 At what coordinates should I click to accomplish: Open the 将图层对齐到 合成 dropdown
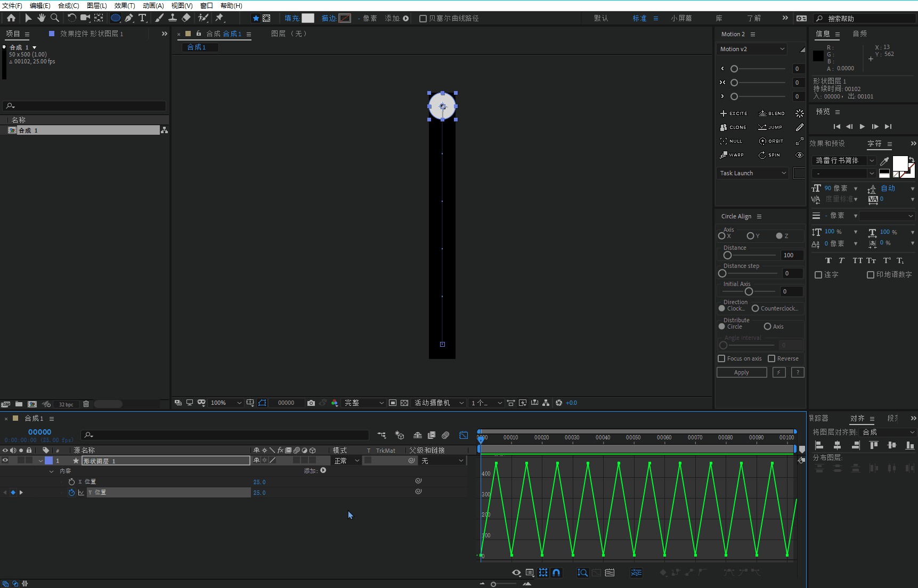coord(888,432)
